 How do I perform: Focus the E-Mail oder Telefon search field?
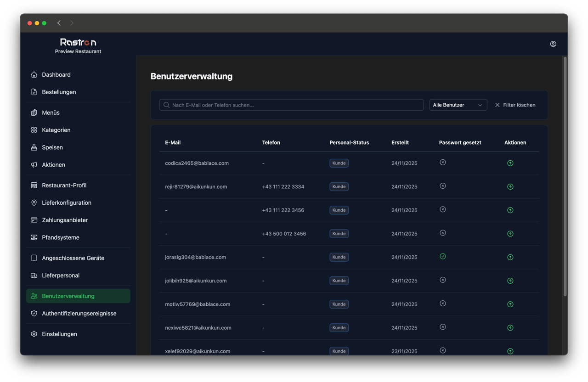click(291, 105)
